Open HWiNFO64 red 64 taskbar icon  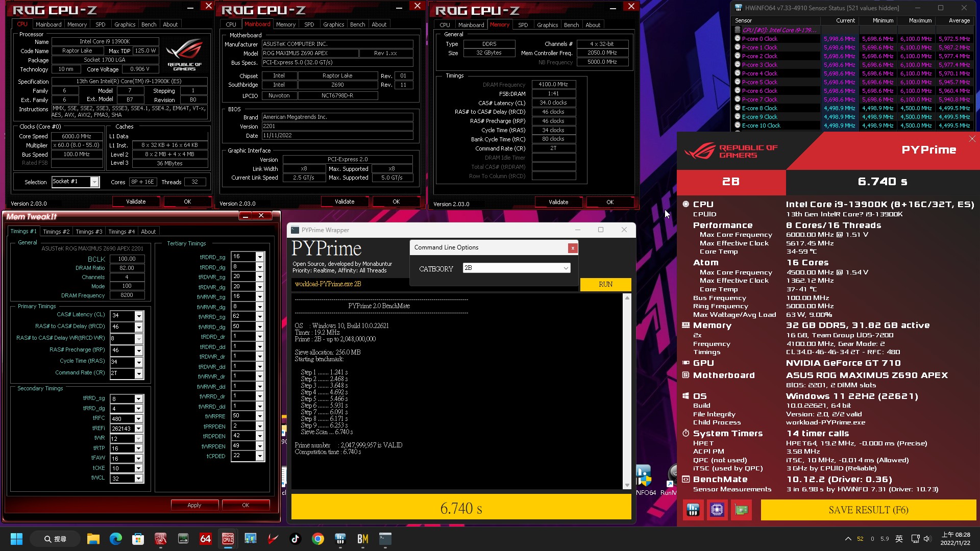[205, 539]
